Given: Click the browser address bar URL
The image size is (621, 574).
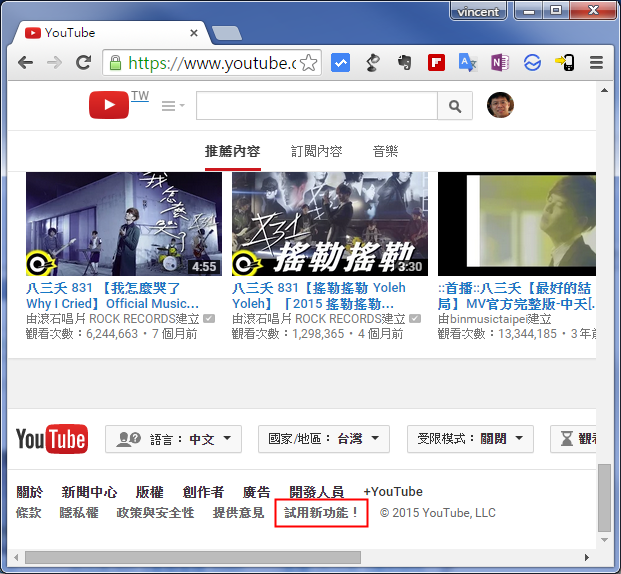Looking at the screenshot, I should tap(212, 63).
